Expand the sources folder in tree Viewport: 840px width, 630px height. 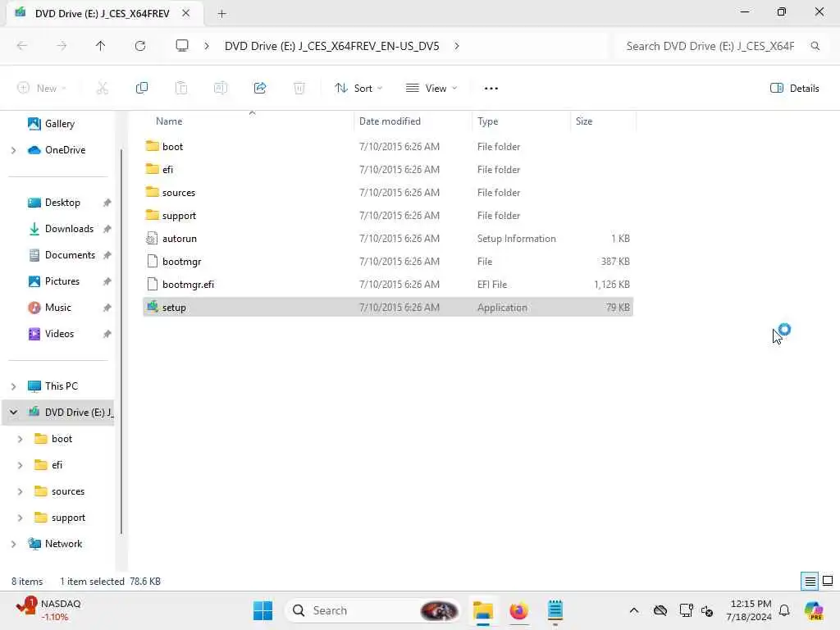coord(21,492)
